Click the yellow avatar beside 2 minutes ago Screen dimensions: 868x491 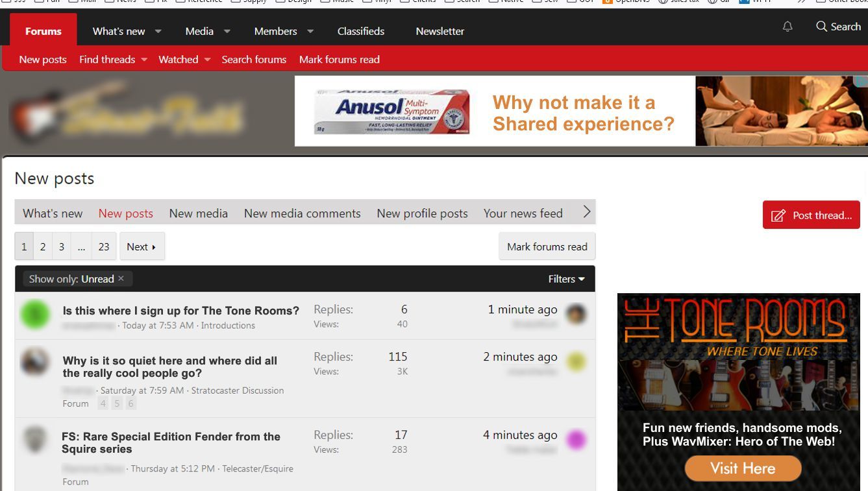576,362
